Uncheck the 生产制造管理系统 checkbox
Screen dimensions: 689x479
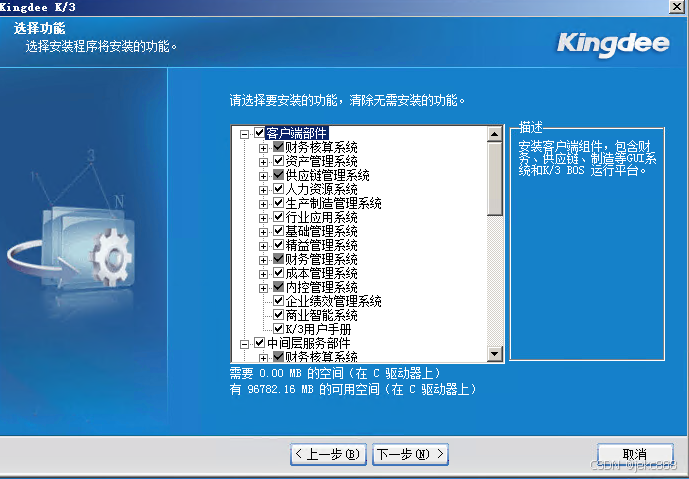tap(278, 203)
